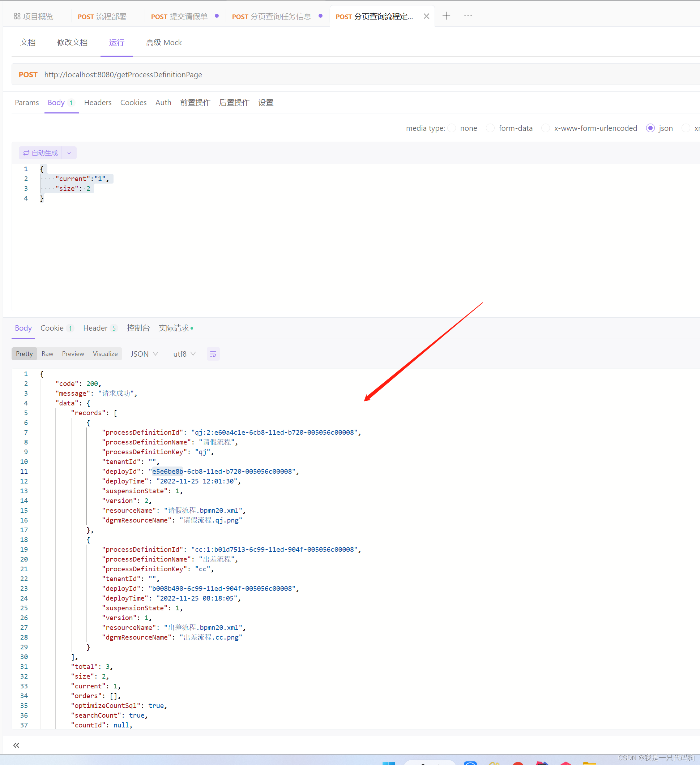
Task: Select the form-data media type radio
Action: click(490, 128)
